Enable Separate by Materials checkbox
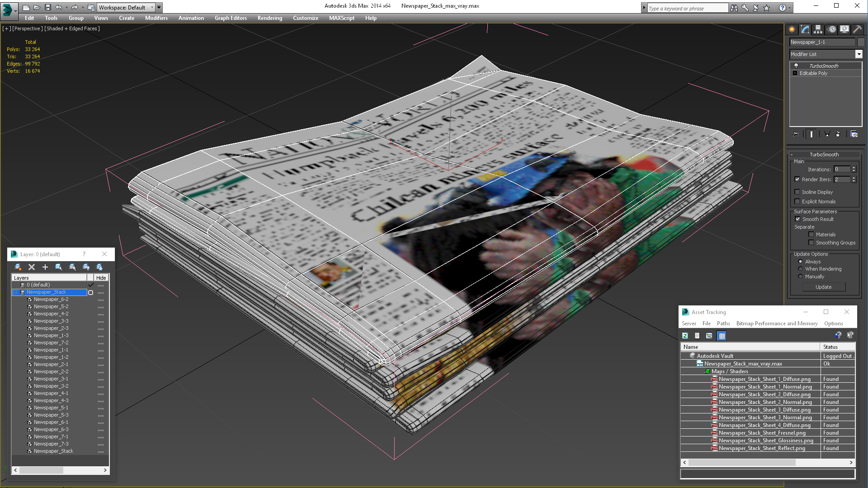 811,235
